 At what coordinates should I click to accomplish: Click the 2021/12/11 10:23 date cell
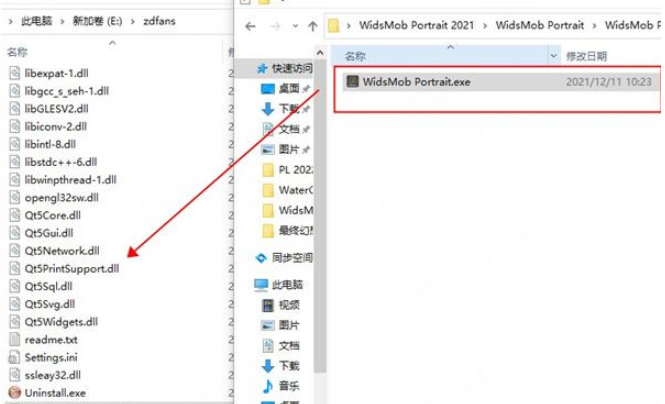[x=608, y=82]
